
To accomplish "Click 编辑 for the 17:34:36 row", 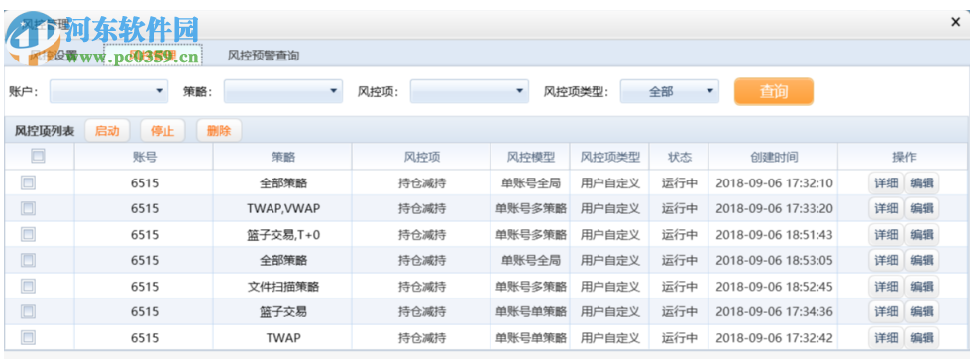I will [x=922, y=312].
